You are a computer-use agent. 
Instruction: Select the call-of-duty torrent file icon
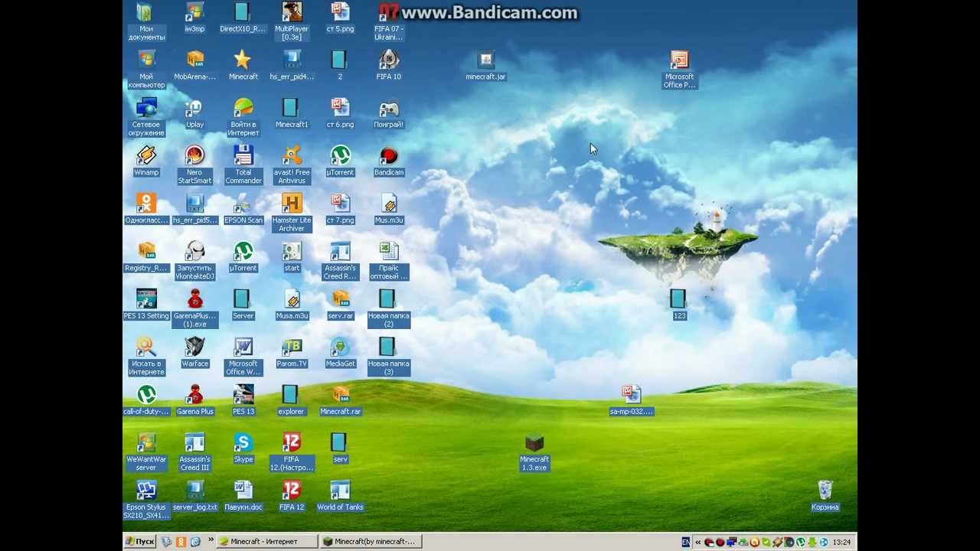(x=146, y=395)
